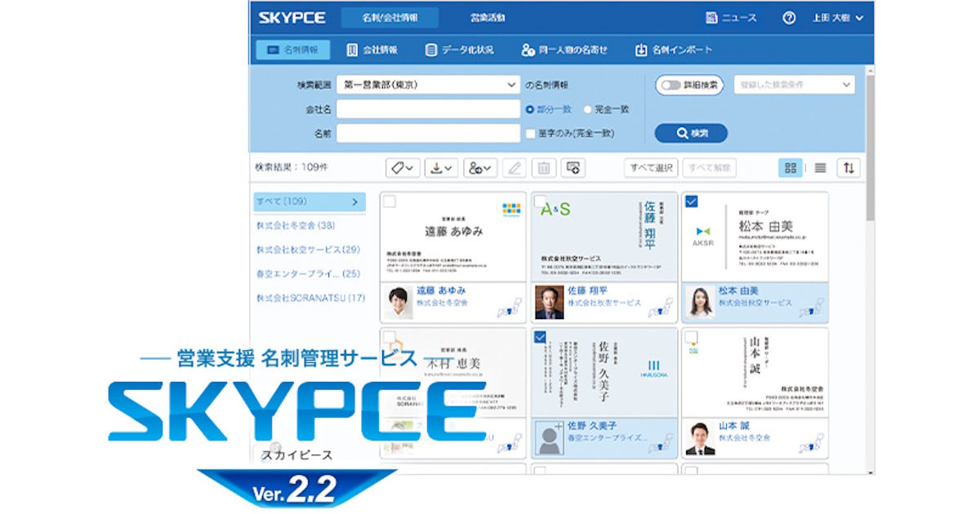This screenshot has height=514, width=980.
Task: Click the vertical scrollbar of the results
Action: 869,148
